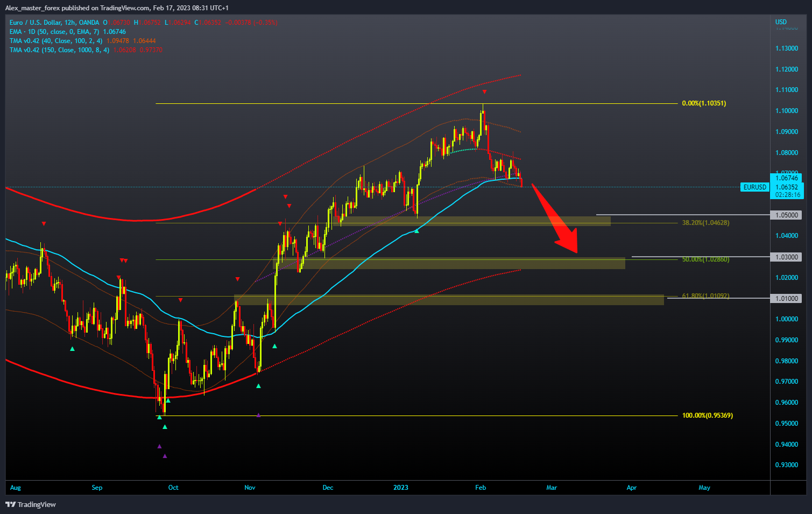Viewport: 812px width, 514px height.
Task: Click the Nov label on time axis
Action: click(250, 488)
